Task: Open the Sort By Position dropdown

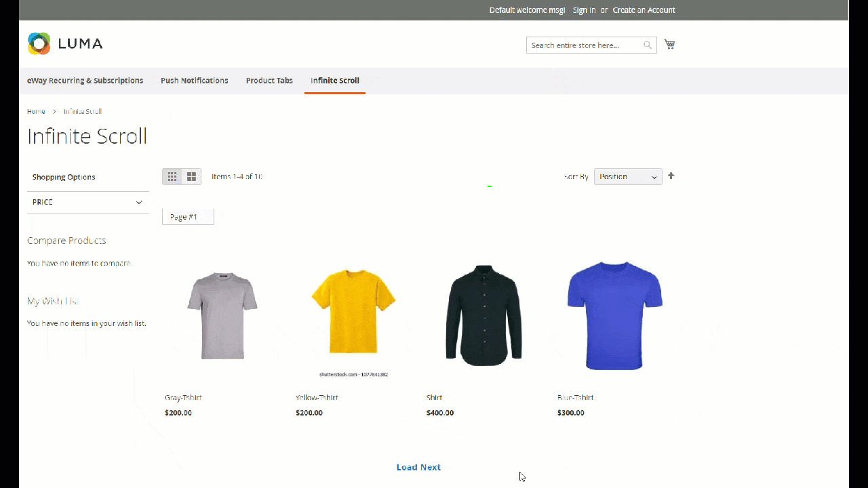Action: tap(627, 176)
